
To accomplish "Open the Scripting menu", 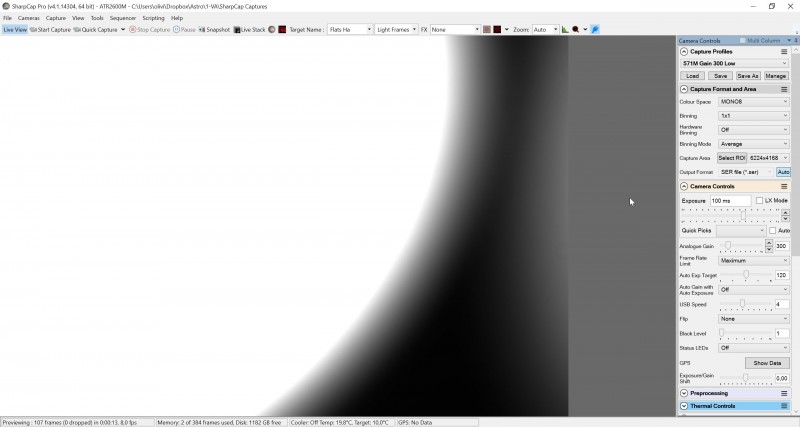I will tap(154, 18).
